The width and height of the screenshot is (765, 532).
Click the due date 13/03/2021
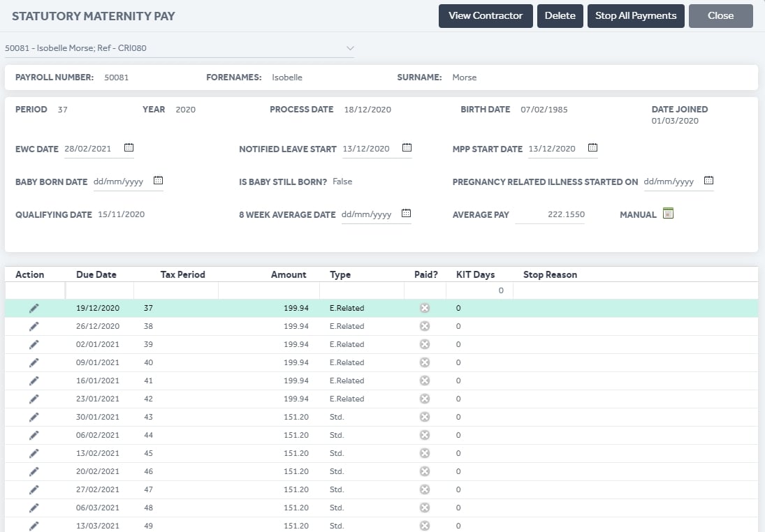point(98,526)
